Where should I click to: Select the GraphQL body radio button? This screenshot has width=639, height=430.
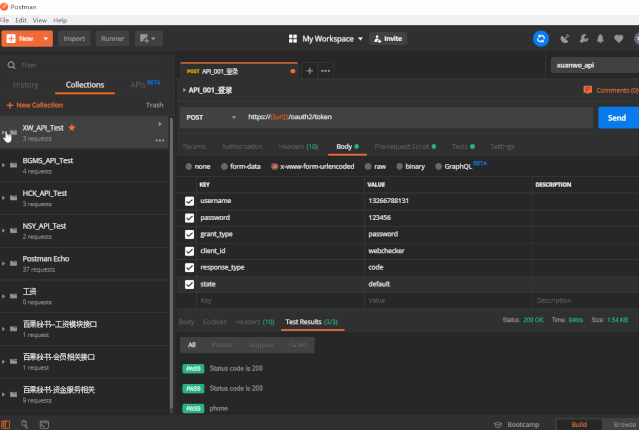(438, 166)
